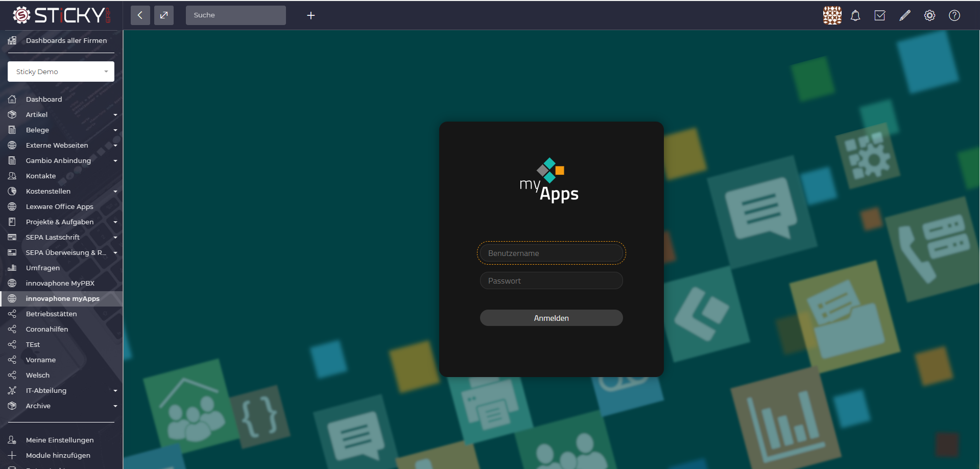Toggle fullscreen with the expand arrows icon

[x=164, y=15]
